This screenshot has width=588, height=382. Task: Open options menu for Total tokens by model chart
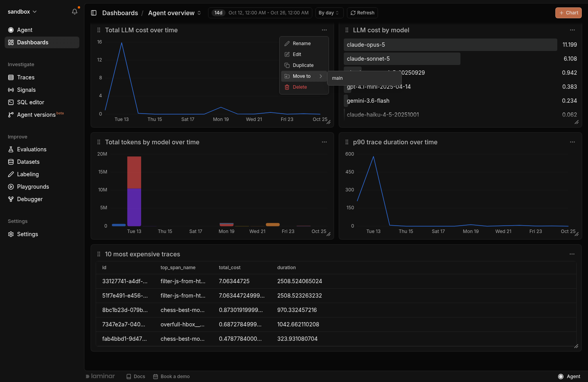[324, 142]
